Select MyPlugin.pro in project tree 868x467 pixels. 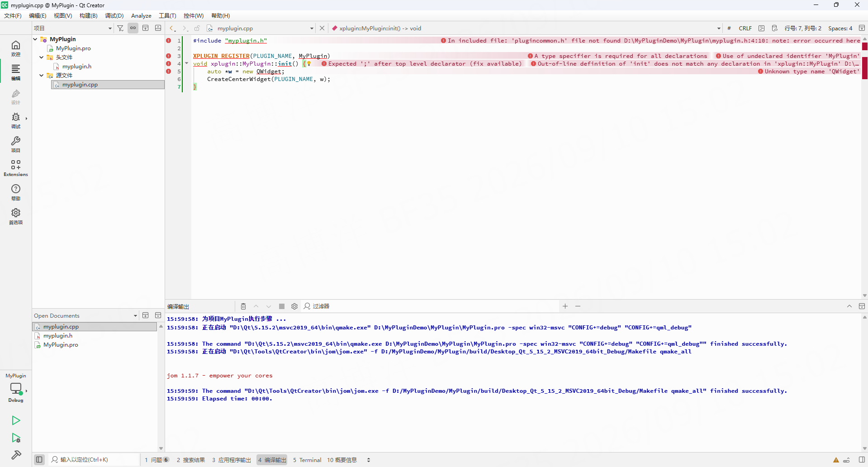tap(73, 48)
